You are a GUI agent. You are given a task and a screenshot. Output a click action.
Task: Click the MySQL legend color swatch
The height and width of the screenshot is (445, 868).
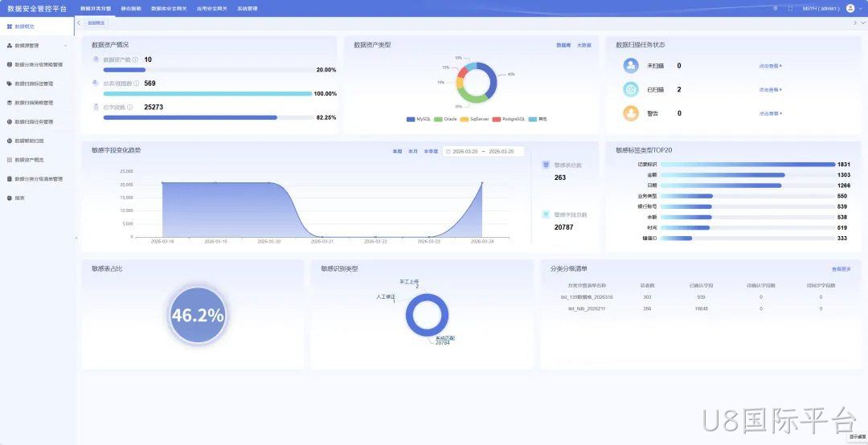(x=411, y=119)
